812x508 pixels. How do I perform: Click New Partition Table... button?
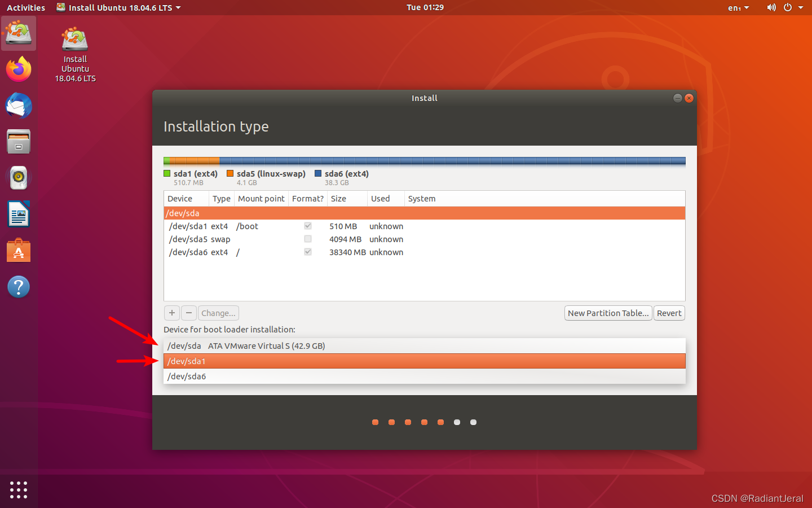[608, 313]
